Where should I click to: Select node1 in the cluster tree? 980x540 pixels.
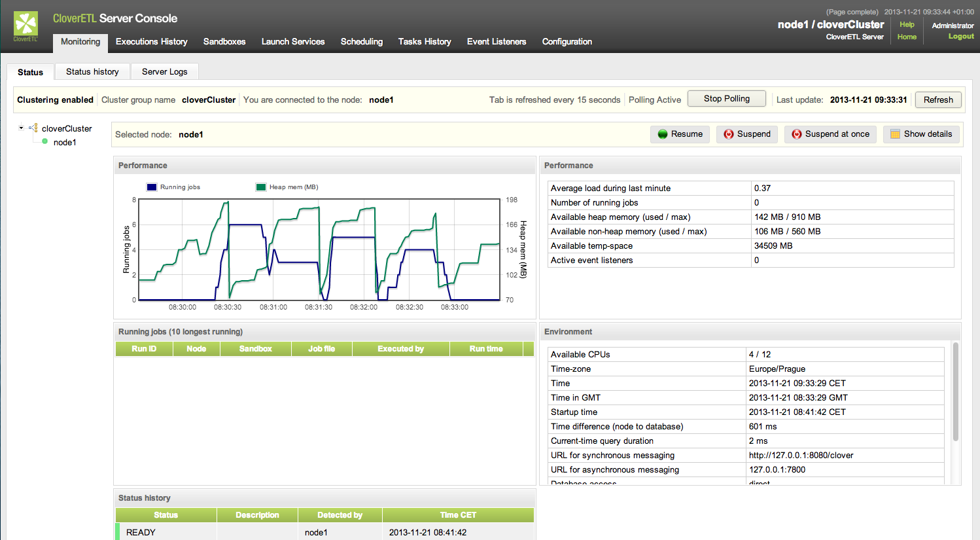point(65,142)
